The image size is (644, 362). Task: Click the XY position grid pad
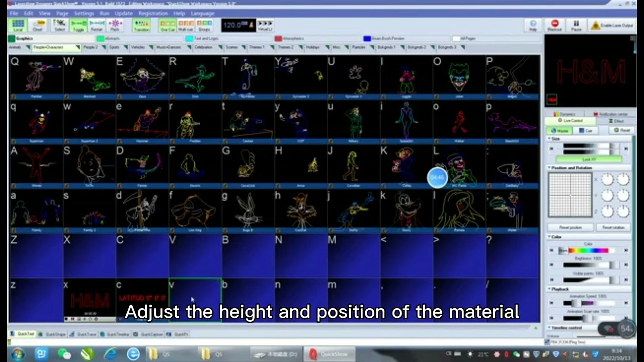tap(570, 195)
